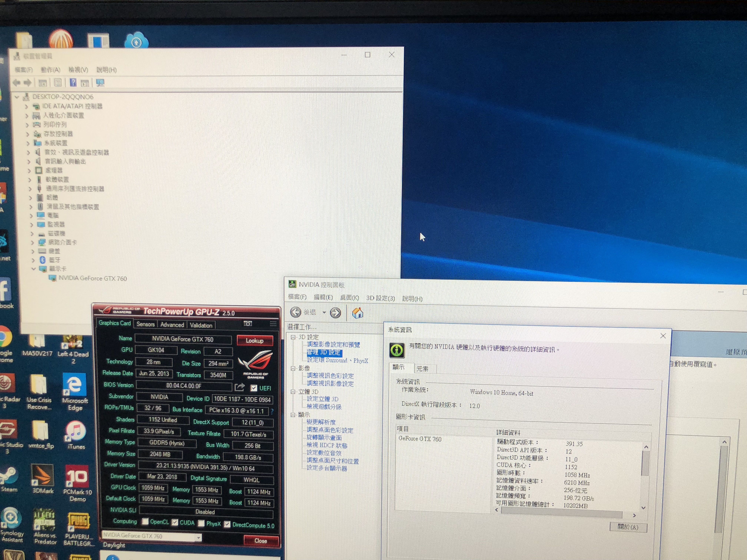The width and height of the screenshot is (747, 560).
Task: Click Device Manager back arrow toolbar icon
Action: [x=16, y=82]
